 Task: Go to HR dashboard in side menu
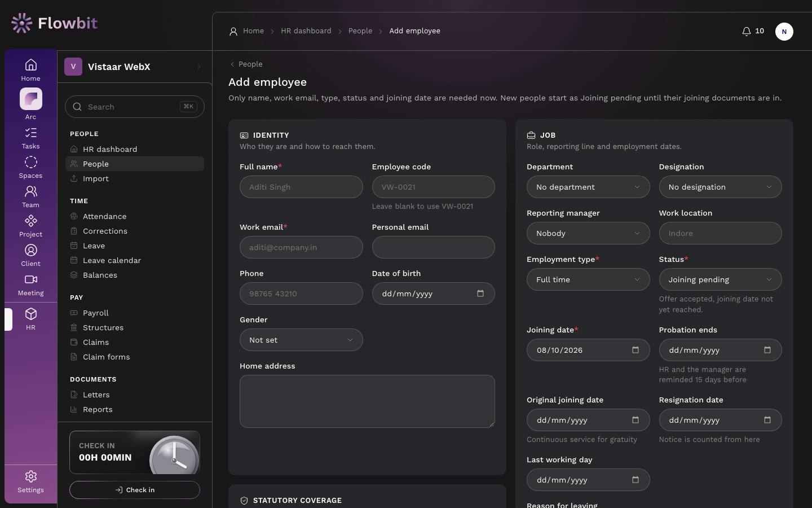[x=135, y=149]
